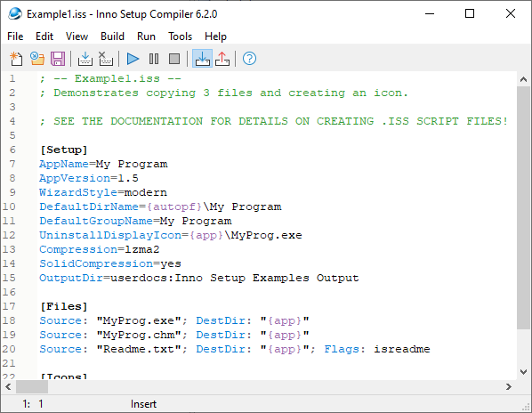Click the horizontal scrollbar thumb

32,386
